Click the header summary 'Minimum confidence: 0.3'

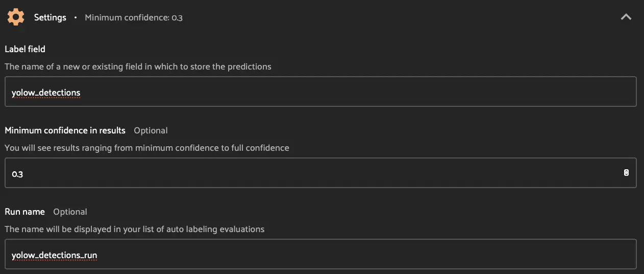pos(134,18)
